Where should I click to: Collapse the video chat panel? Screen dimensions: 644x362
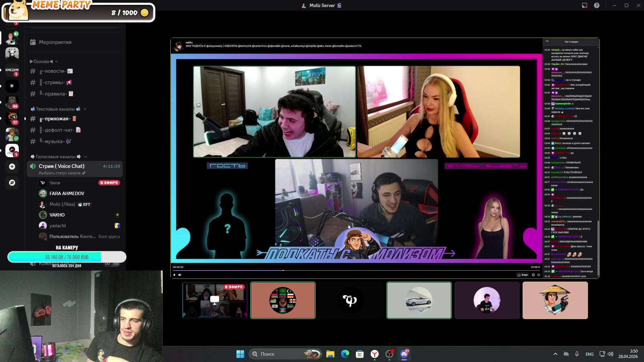547,42
